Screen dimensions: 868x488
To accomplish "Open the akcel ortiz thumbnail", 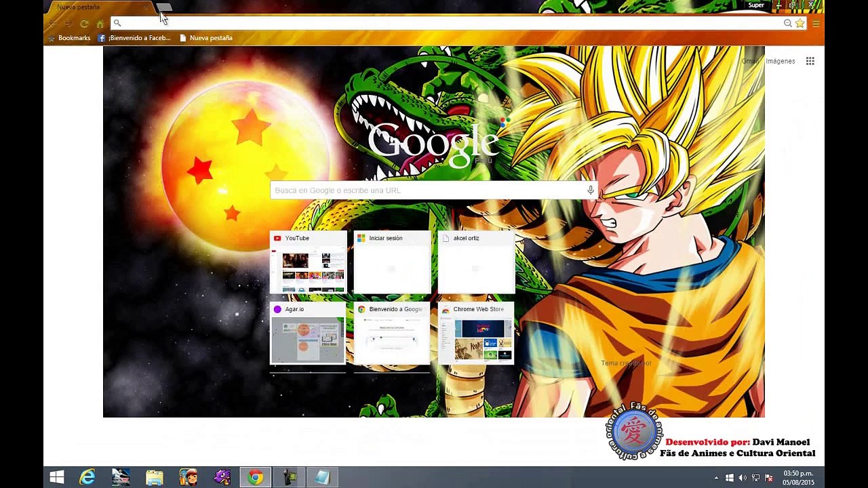I will tap(476, 262).
